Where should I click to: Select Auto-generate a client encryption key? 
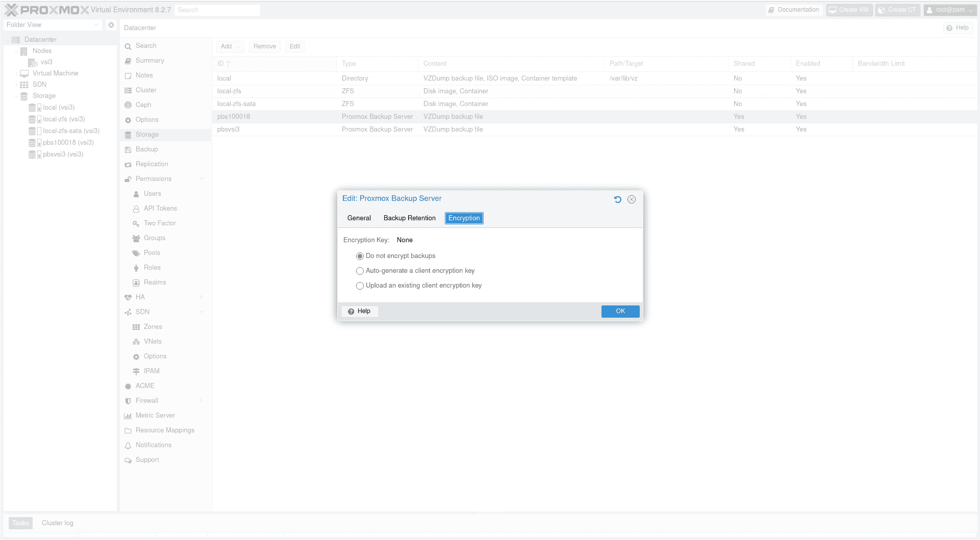pyautogui.click(x=360, y=271)
